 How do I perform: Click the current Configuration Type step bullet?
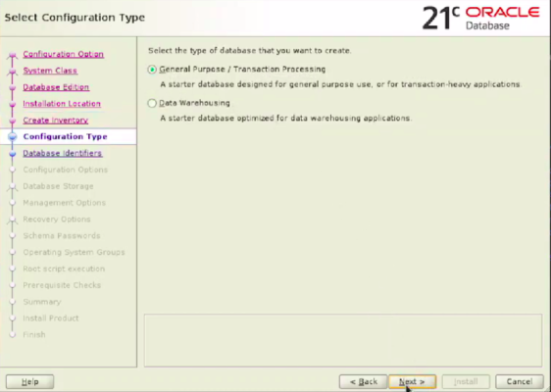pyautogui.click(x=13, y=136)
